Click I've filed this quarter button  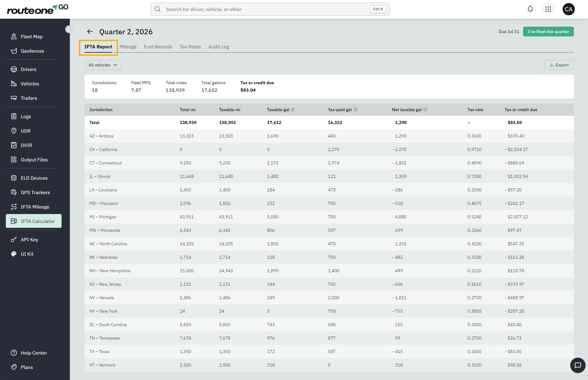[548, 32]
